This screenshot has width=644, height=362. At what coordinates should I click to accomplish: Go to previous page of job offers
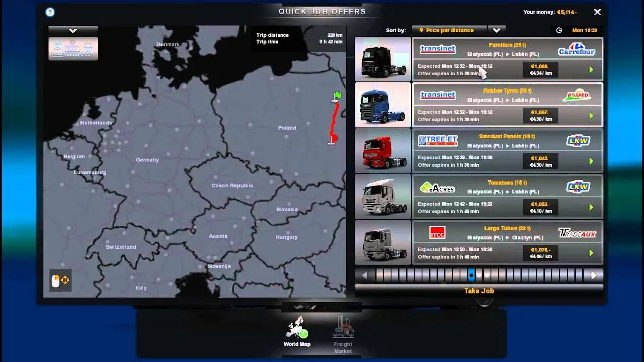pyautogui.click(x=364, y=275)
